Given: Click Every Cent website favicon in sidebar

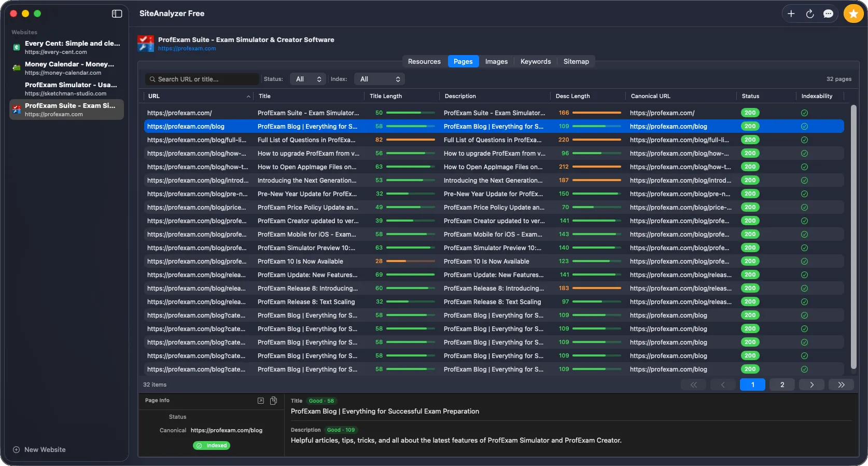Looking at the screenshot, I should (17, 47).
